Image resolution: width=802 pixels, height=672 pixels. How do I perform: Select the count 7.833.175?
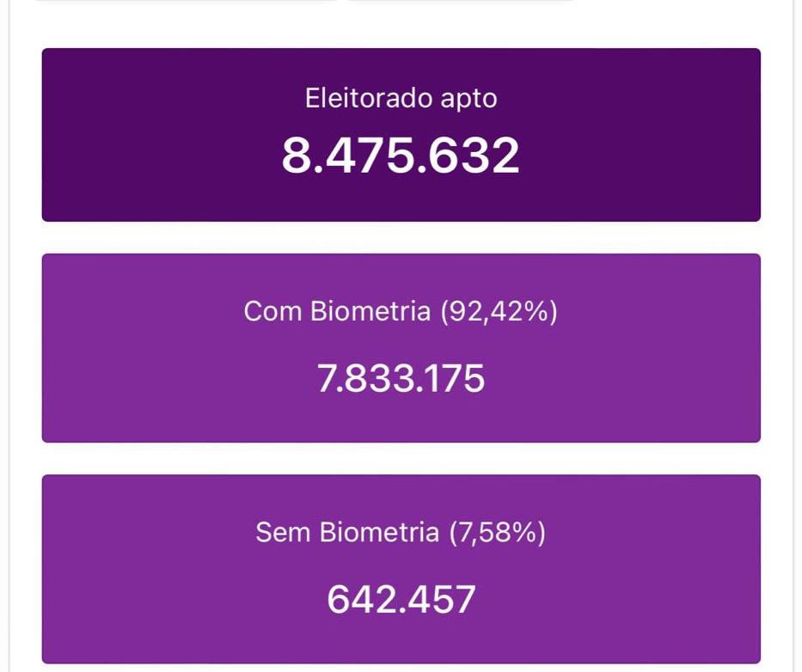401,378
